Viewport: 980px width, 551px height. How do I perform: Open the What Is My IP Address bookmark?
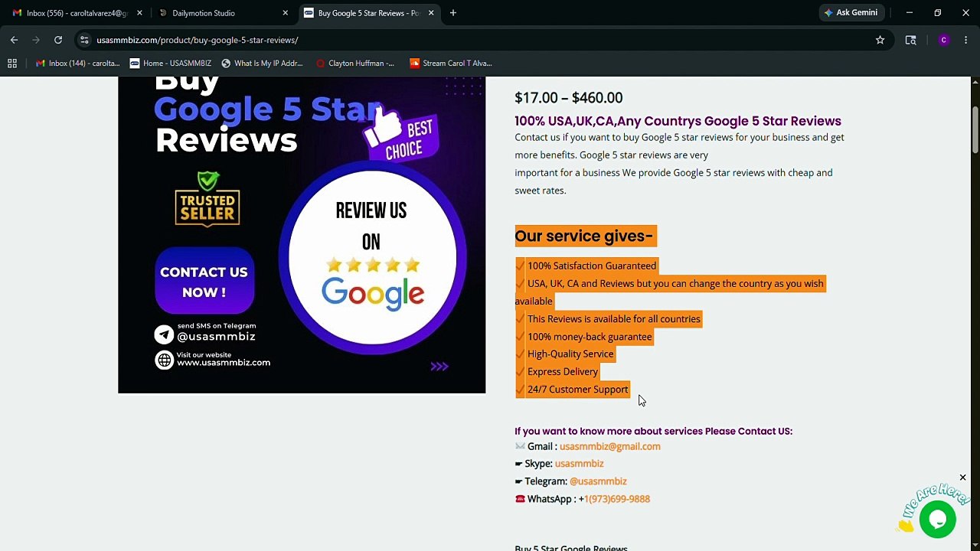click(x=262, y=64)
